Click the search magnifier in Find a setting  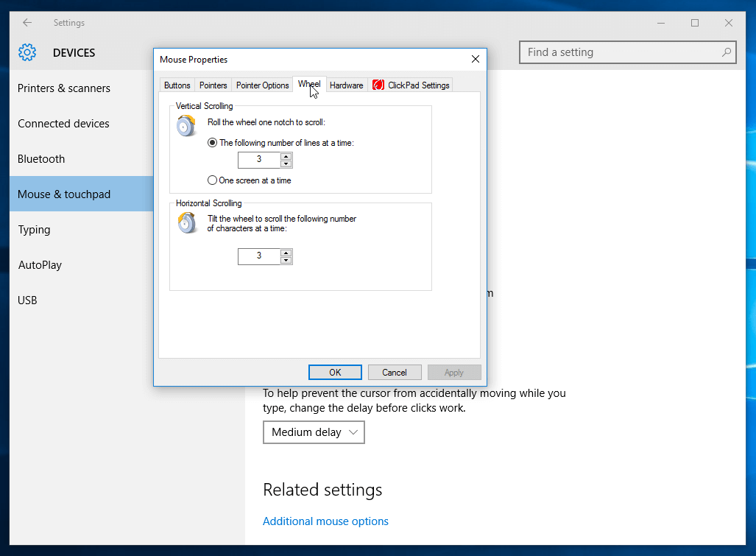(726, 52)
